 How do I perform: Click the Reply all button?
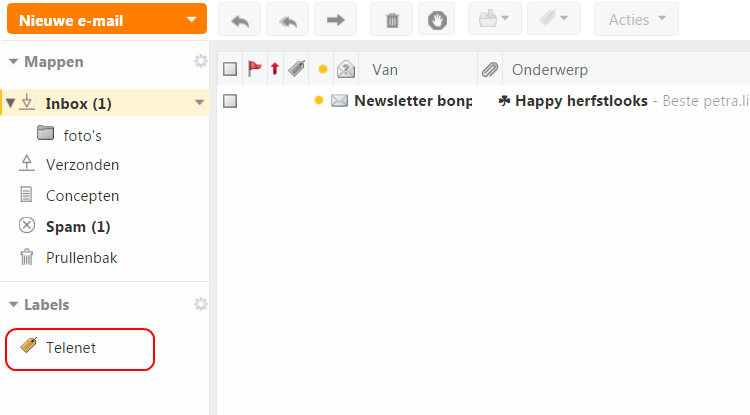pos(287,19)
